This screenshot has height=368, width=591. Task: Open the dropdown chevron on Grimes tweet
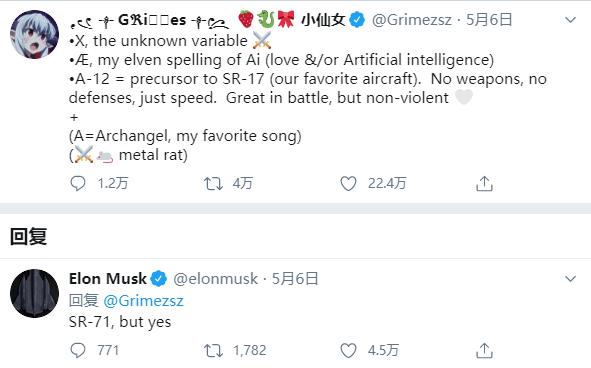point(571,20)
